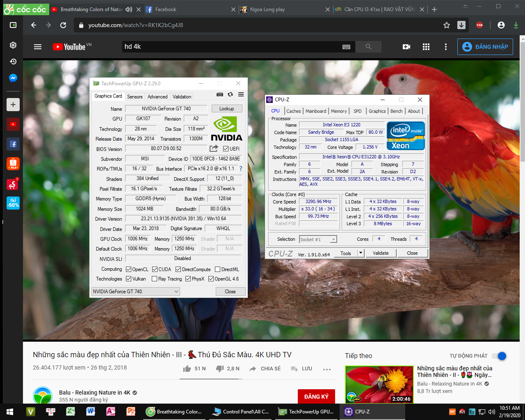Click YouTube search magnifier button
Screen dimensions: 525x420
(x=368, y=47)
